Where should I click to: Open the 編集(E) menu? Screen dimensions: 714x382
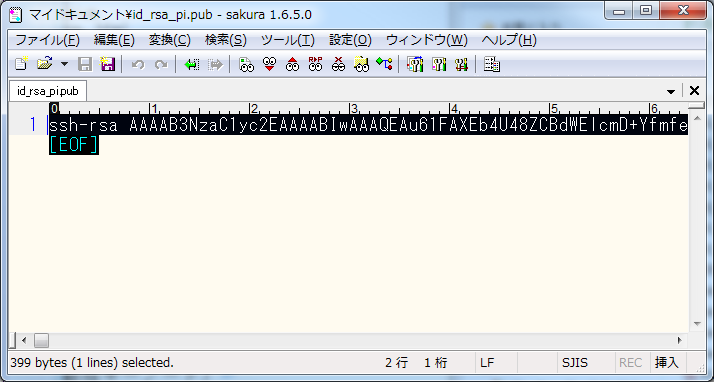coord(114,40)
